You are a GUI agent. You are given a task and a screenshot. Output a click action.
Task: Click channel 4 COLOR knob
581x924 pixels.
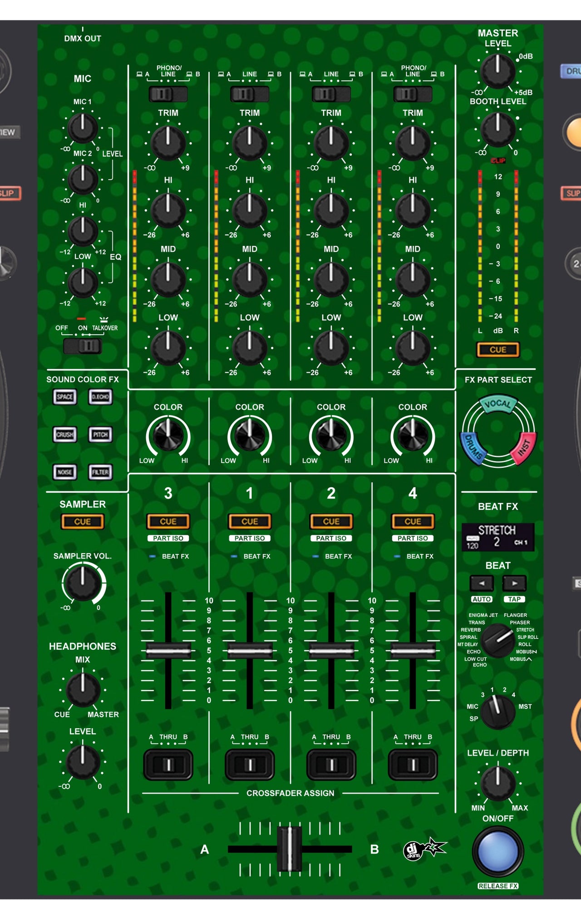pos(413,435)
